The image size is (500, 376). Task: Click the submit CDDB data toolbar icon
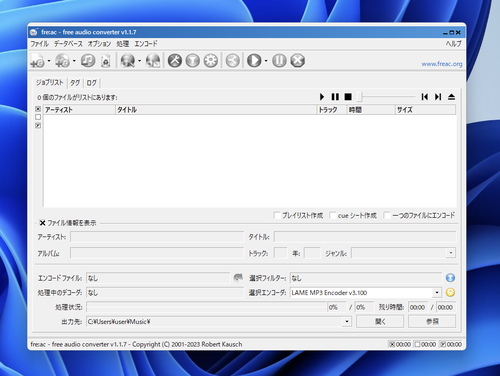click(153, 61)
